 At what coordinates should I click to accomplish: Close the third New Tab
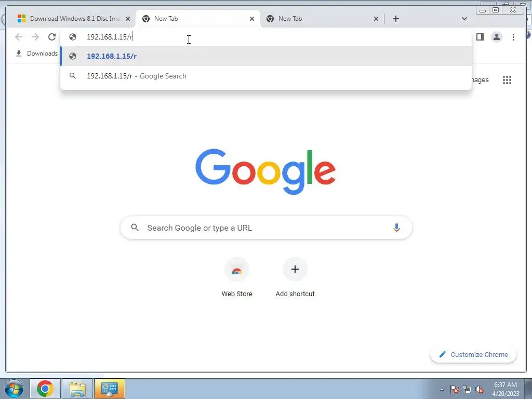pos(376,19)
